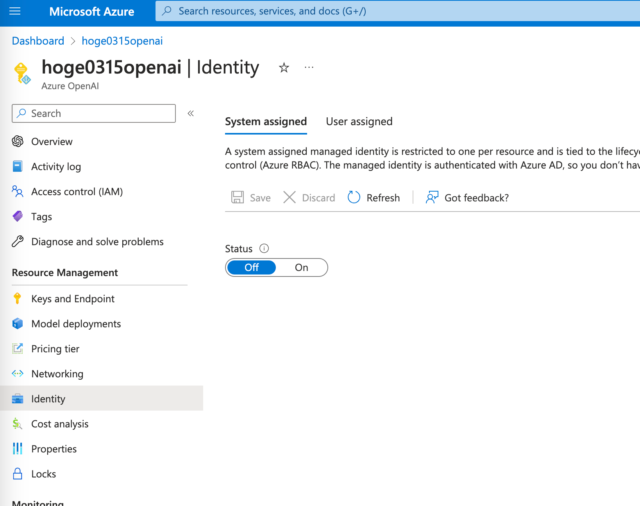
Task: Open hoge0315openai breadcrumb link
Action: [122, 41]
